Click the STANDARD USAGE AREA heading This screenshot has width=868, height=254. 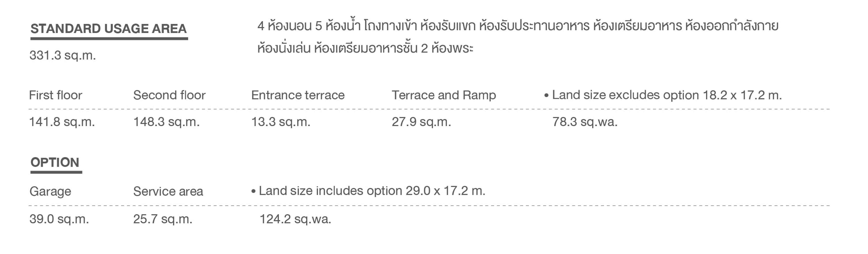pyautogui.click(x=108, y=29)
